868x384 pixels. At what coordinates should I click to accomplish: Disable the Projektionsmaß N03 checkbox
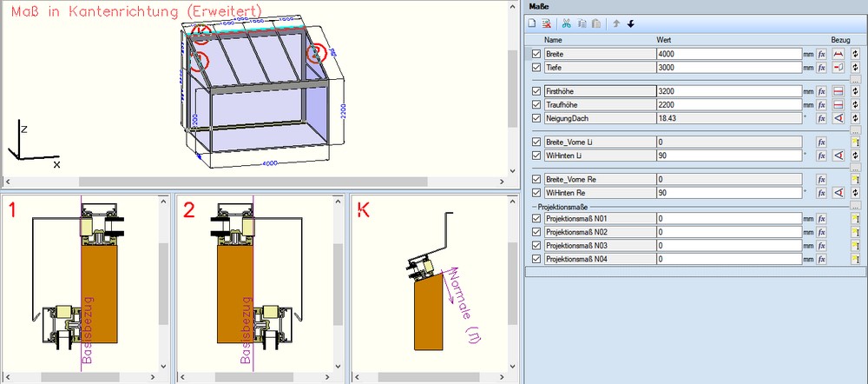(x=536, y=246)
